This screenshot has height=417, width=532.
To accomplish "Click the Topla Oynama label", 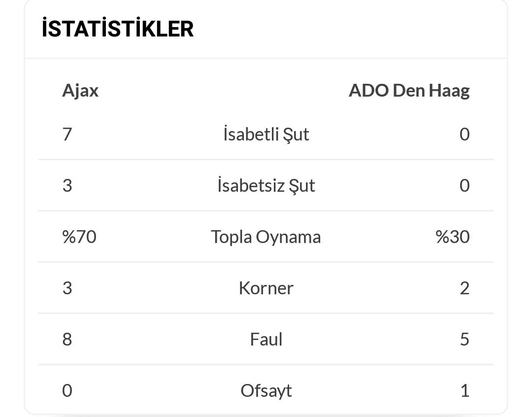I will click(x=266, y=237).
